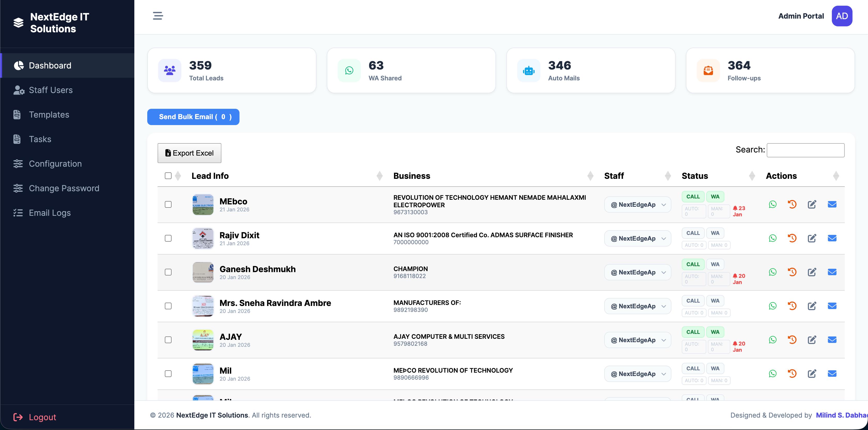The image size is (868, 430).
Task: Open staff dropdown for MEbco lead
Action: 637,204
